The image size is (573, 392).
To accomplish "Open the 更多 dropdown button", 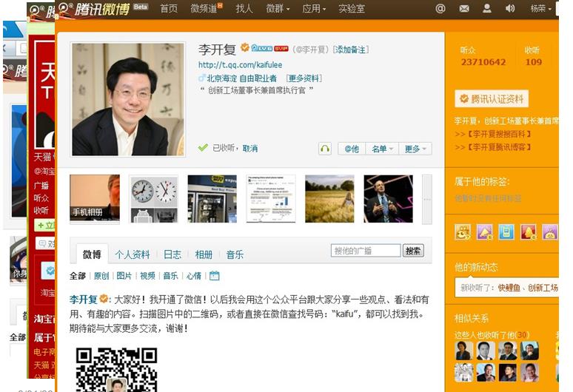I will pyautogui.click(x=415, y=149).
